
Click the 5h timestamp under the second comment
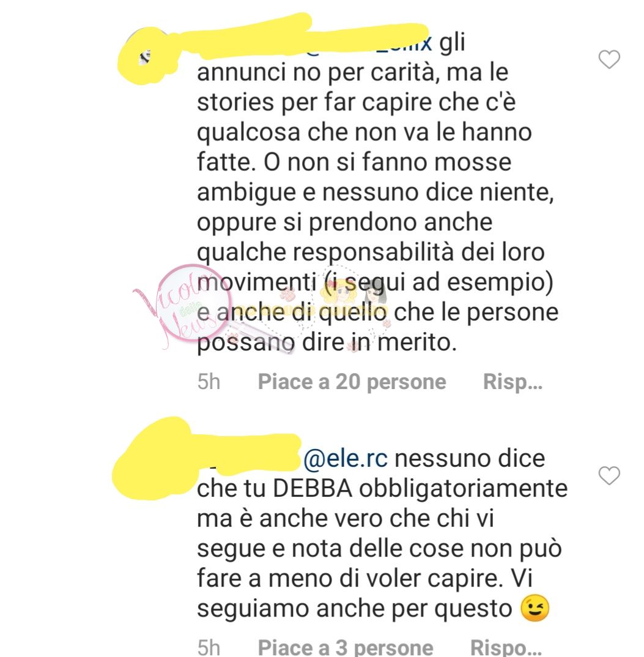pos(209,647)
